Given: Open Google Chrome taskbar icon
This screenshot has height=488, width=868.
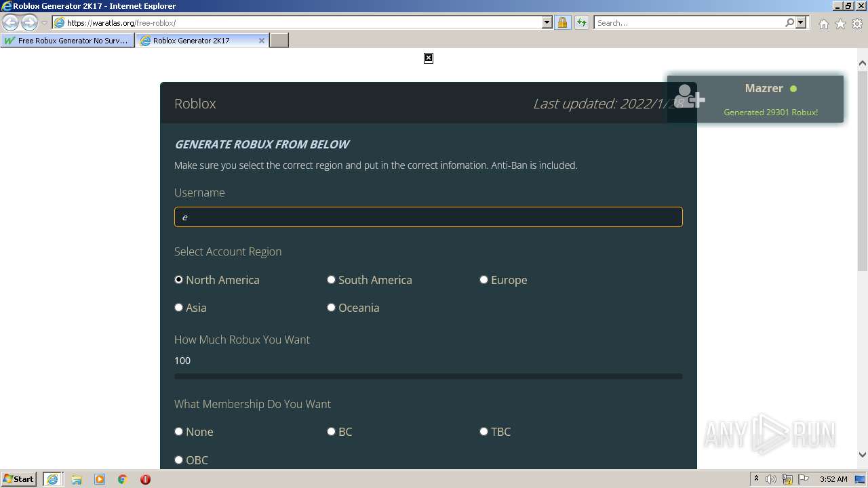Looking at the screenshot, I should pyautogui.click(x=123, y=479).
